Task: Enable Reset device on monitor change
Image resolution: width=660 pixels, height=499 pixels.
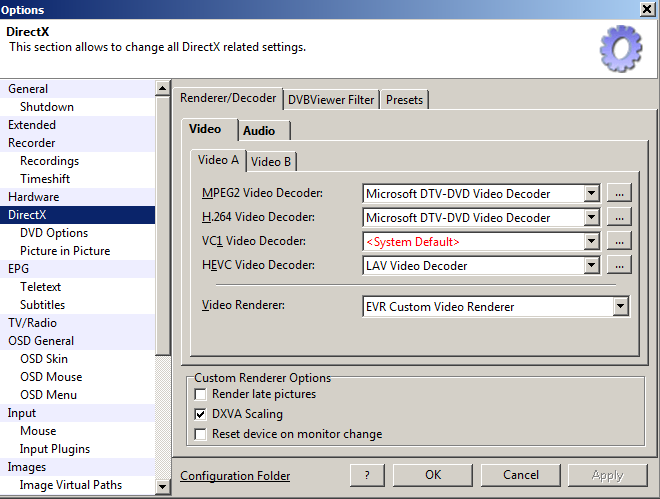Action: point(201,434)
